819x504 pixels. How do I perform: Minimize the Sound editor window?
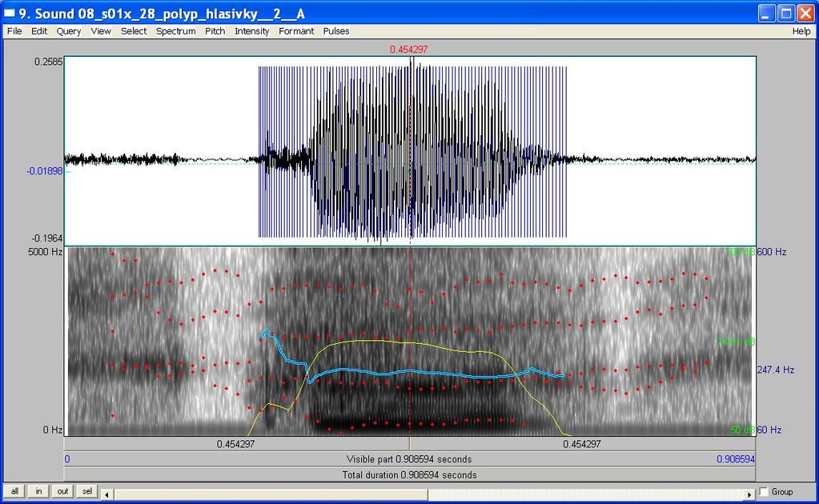tap(766, 13)
